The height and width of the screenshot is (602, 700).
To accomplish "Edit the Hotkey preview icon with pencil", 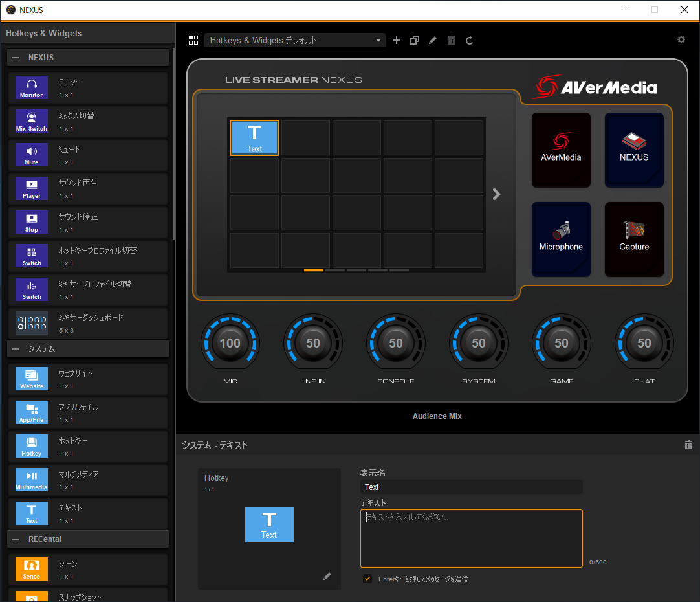I will pos(327,576).
